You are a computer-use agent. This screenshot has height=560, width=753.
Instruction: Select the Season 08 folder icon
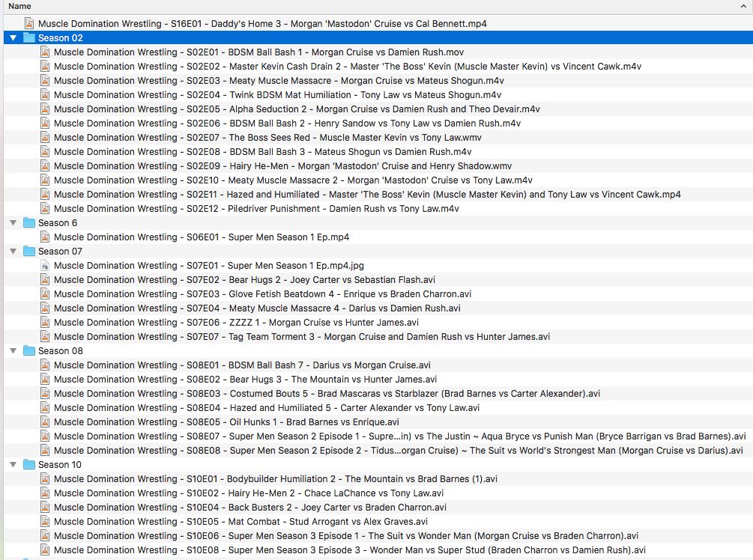pyautogui.click(x=29, y=351)
